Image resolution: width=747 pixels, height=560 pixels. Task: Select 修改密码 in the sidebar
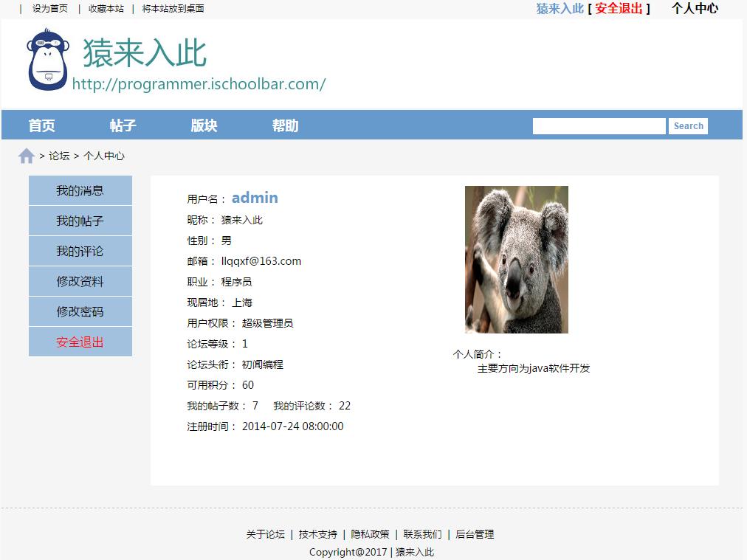(x=80, y=311)
